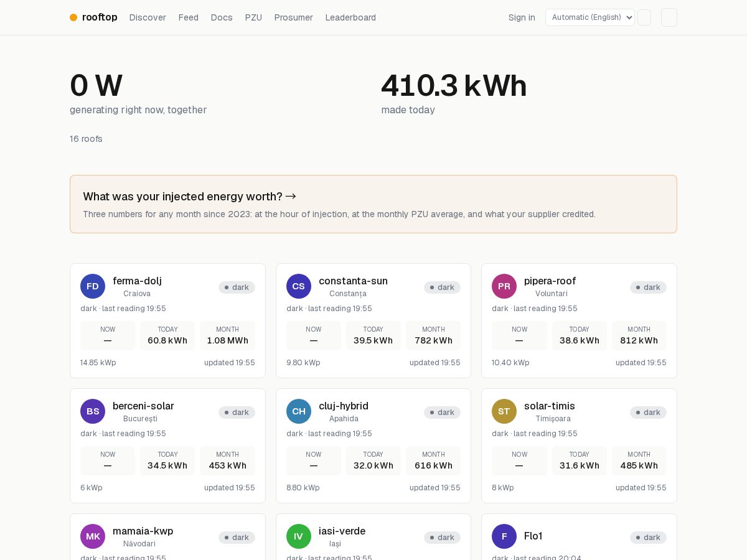Click the rooftop logo in the header
This screenshot has width=747, height=560.
93,17
